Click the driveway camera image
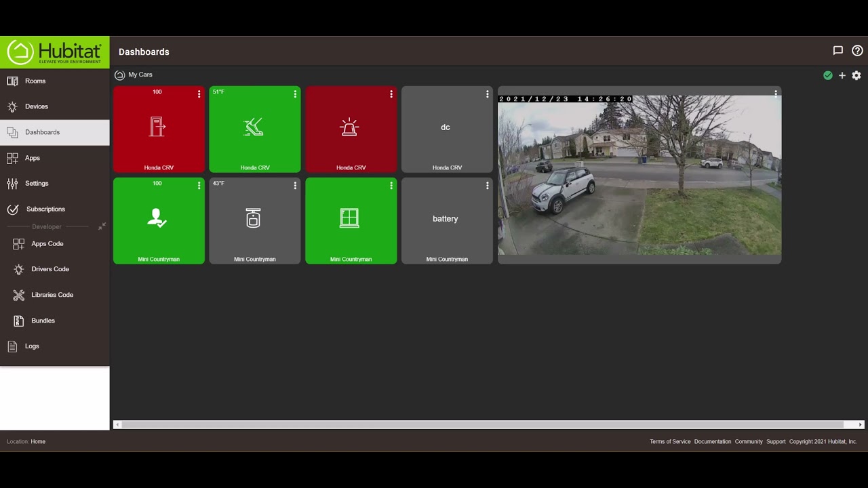The width and height of the screenshot is (868, 488). tap(639, 175)
